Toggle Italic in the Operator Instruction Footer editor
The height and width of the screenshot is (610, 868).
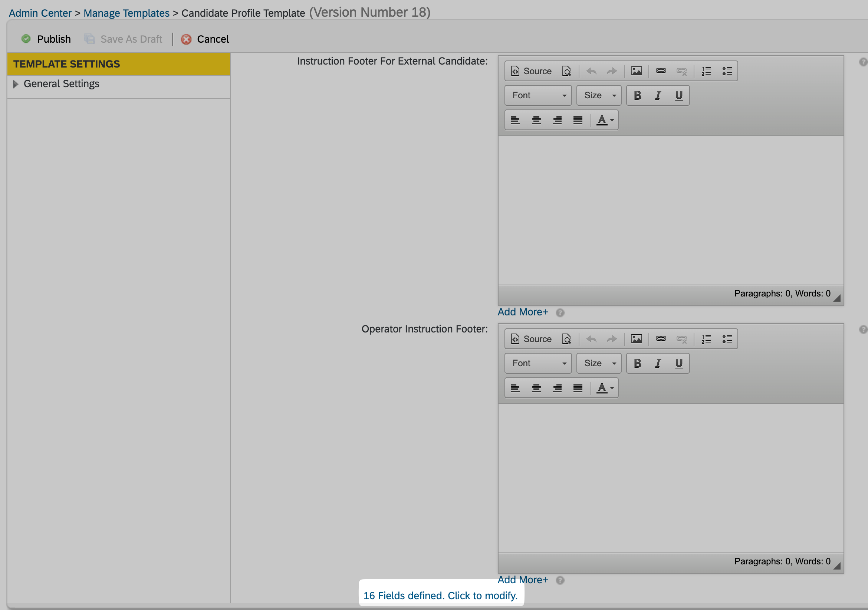tap(658, 363)
